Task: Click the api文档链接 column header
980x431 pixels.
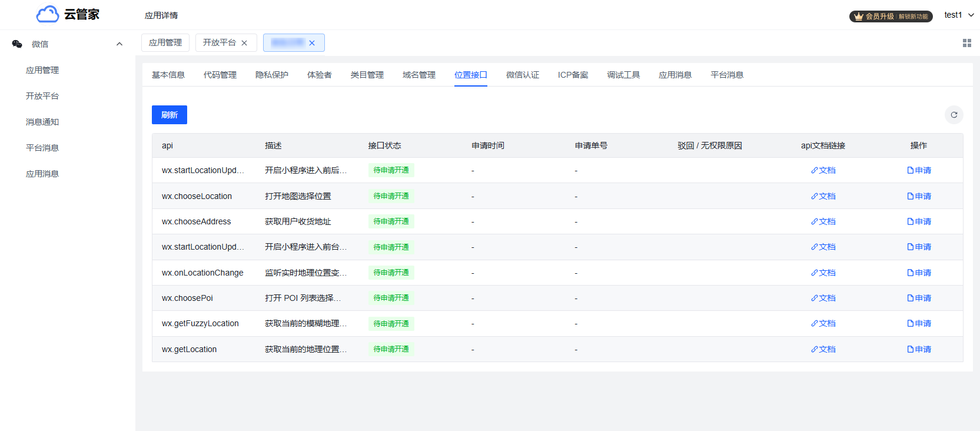Action: coord(823,145)
